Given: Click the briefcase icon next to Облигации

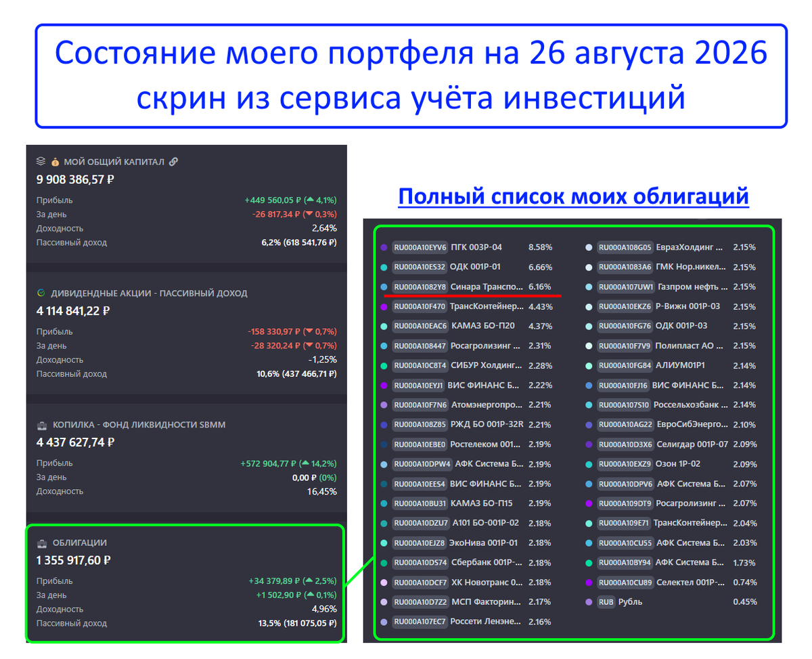Looking at the screenshot, I should coord(41,543).
